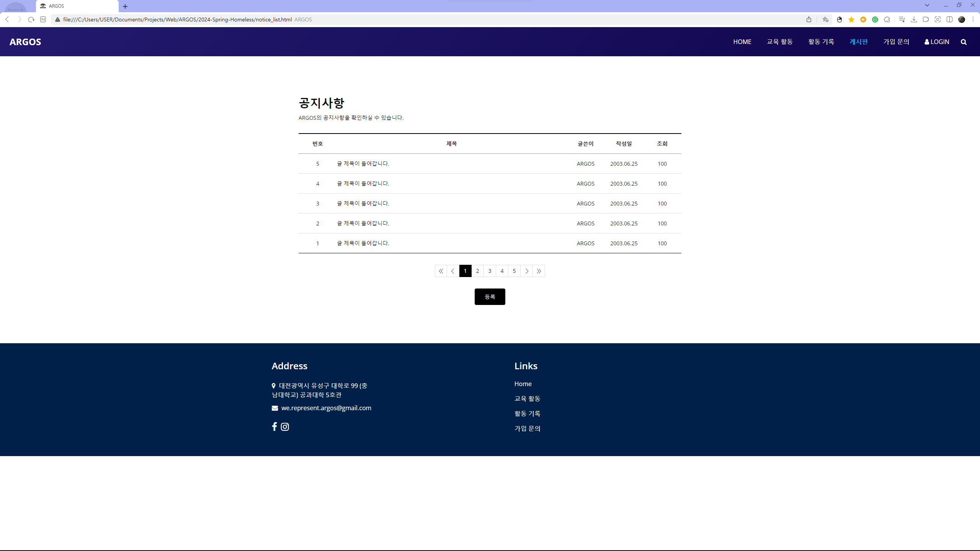Go to next page with right arrow
The image size is (980, 551).
pyautogui.click(x=526, y=271)
